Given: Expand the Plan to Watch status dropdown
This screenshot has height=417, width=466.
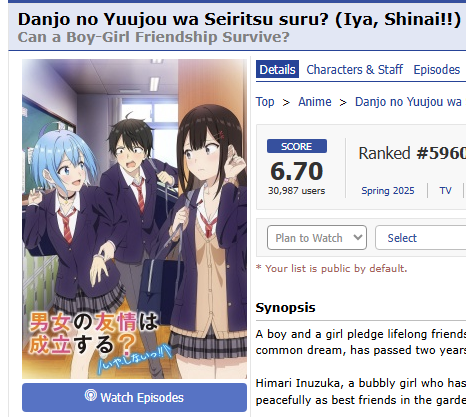Looking at the screenshot, I should click(317, 238).
